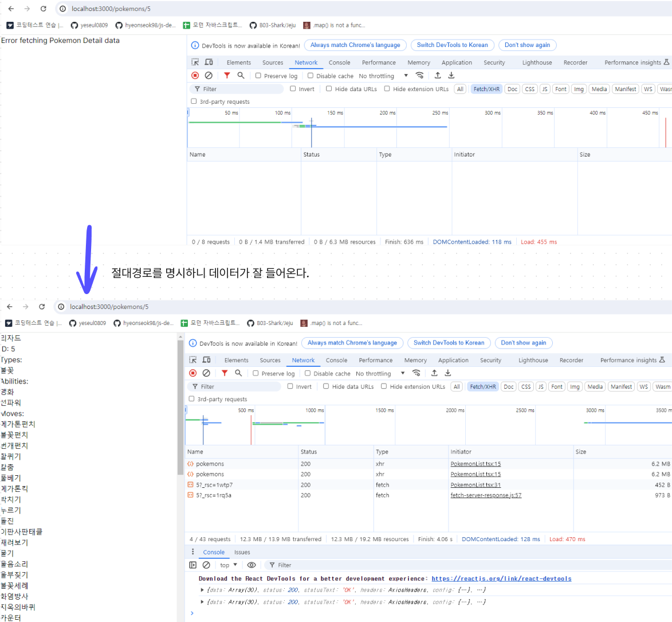Open Lighthouse tab in bottom DevTools

(x=533, y=361)
